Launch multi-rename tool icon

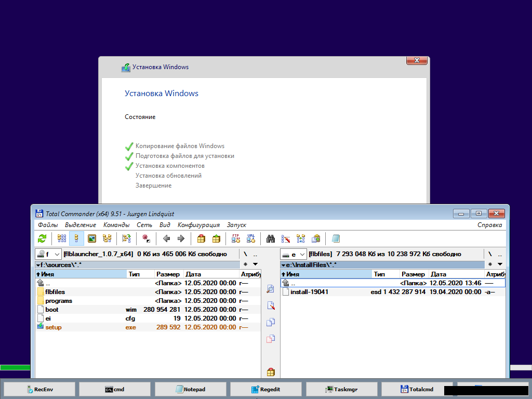point(286,238)
